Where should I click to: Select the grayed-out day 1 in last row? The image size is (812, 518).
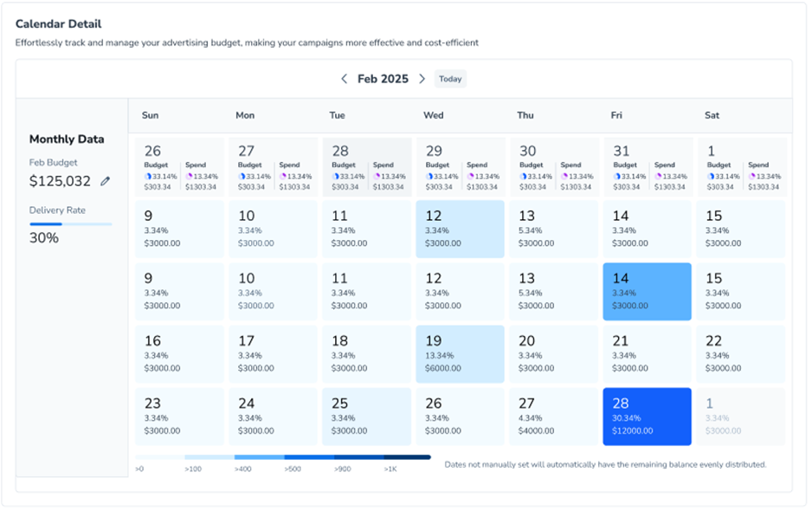pos(740,417)
